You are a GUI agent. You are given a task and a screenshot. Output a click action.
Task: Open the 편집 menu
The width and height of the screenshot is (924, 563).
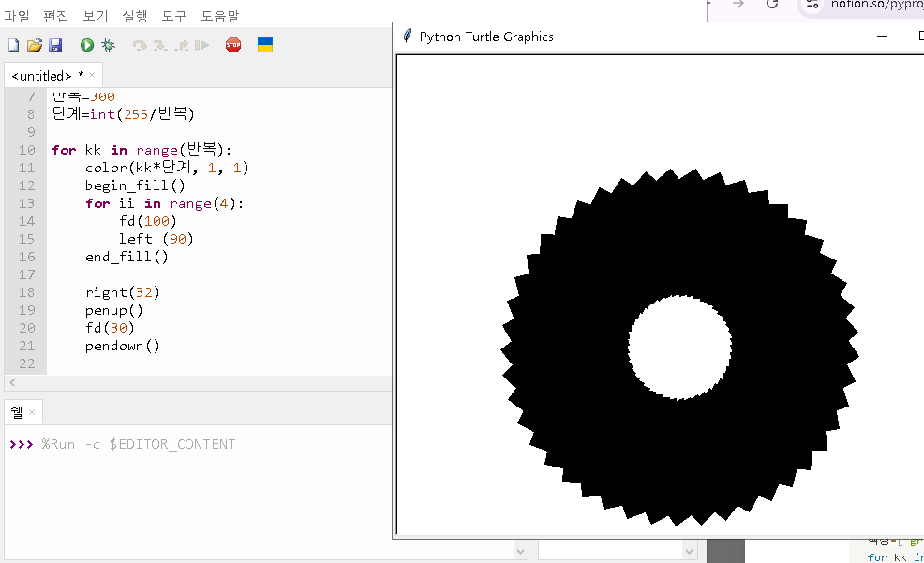pyautogui.click(x=56, y=16)
